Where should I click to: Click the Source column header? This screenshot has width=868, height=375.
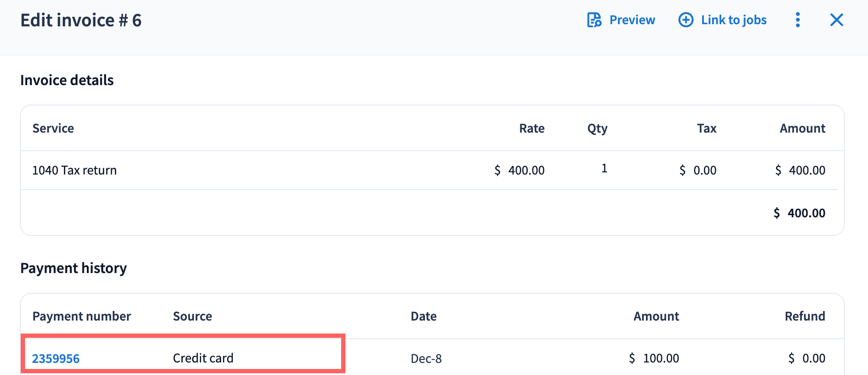[193, 316]
